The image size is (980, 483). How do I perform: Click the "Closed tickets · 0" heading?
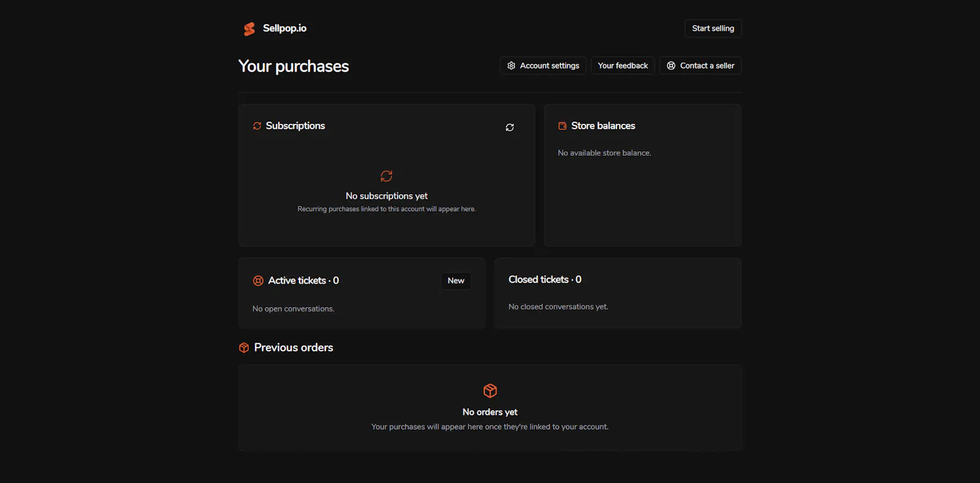click(545, 280)
